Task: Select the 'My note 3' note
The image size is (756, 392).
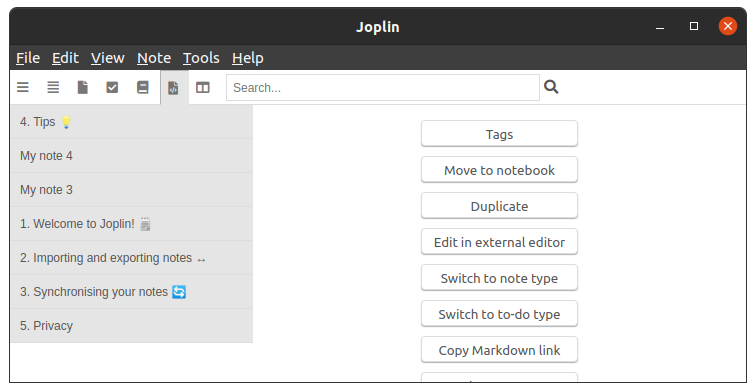Action: click(132, 190)
